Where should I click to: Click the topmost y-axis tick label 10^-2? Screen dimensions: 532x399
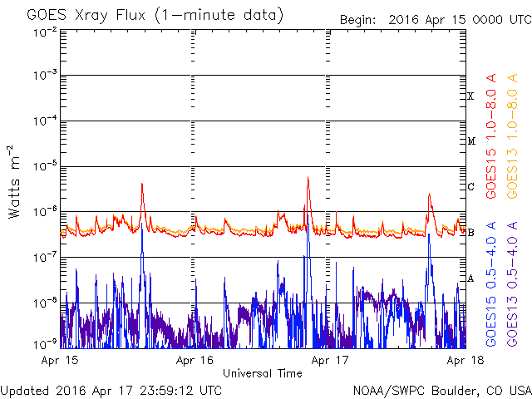click(x=46, y=32)
